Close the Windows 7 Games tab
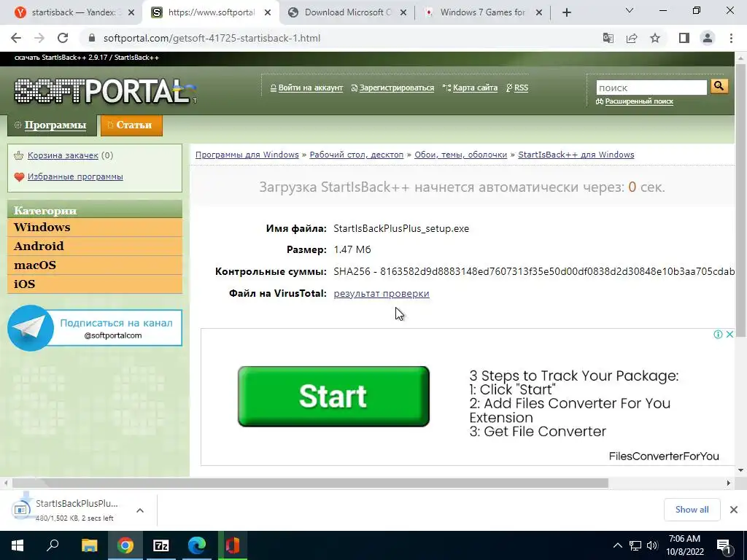 539,13
